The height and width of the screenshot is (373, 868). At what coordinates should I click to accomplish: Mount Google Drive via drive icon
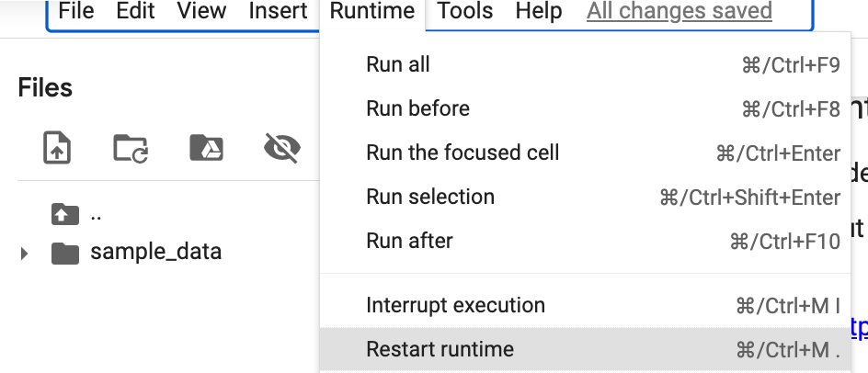[x=206, y=148]
